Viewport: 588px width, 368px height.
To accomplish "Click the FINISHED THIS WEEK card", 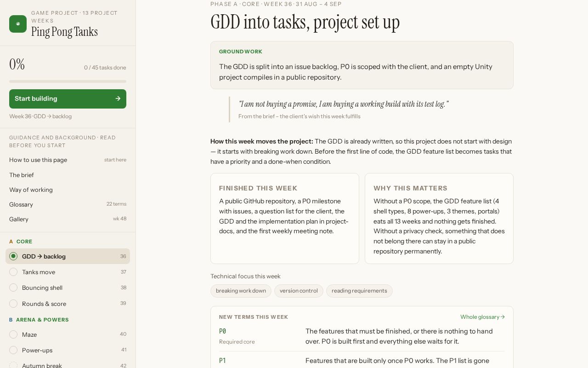I will (285, 218).
